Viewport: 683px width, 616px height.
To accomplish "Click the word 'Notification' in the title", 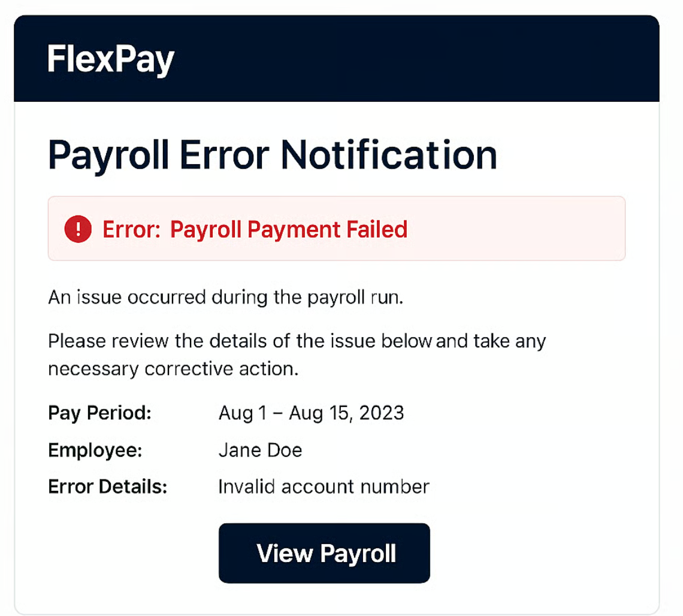I will pos(389,155).
